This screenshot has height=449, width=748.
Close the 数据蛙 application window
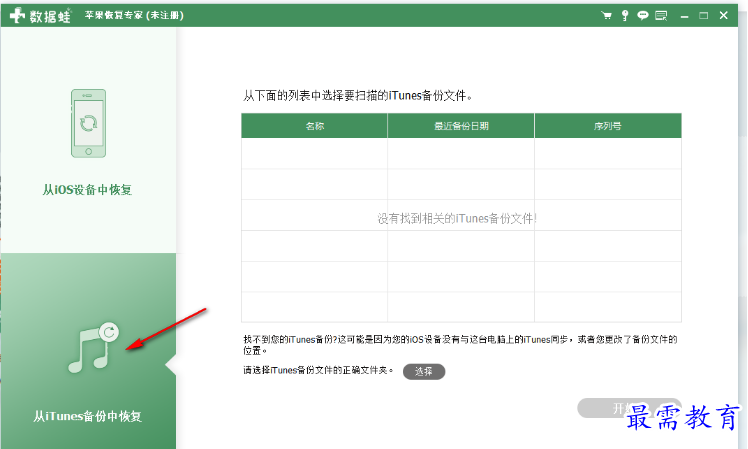click(x=724, y=15)
